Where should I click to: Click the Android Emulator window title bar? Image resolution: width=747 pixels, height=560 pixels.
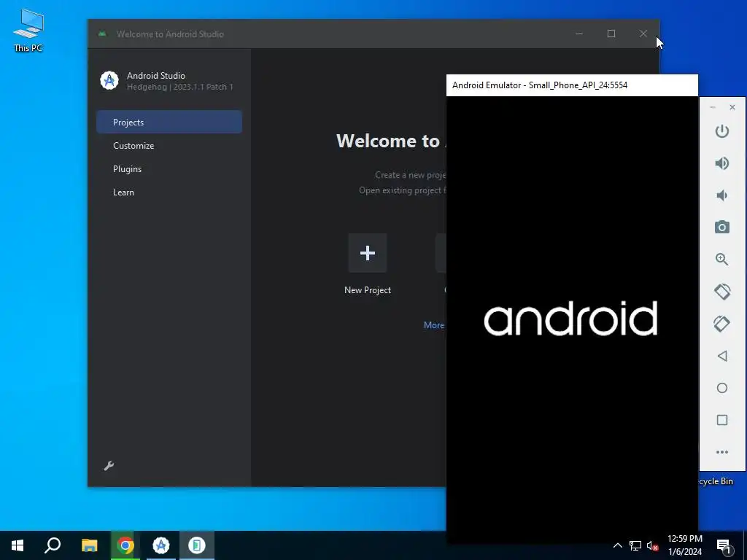[x=572, y=85]
